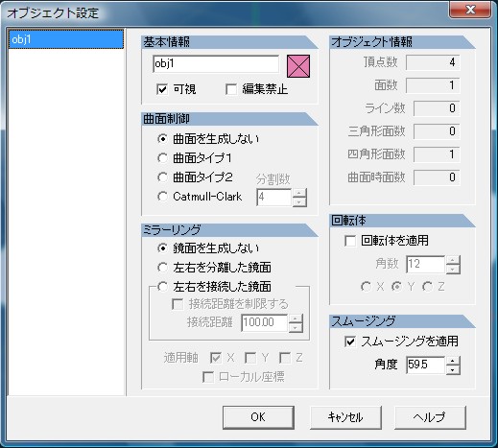498x448 pixels.
Task: Close the オブジェクト設定 dialog window
Action: [470, 10]
